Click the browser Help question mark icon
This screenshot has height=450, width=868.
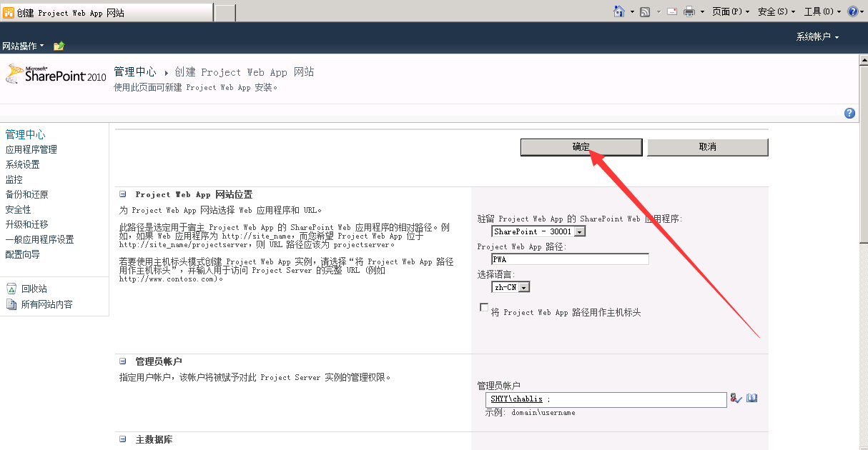click(852, 11)
